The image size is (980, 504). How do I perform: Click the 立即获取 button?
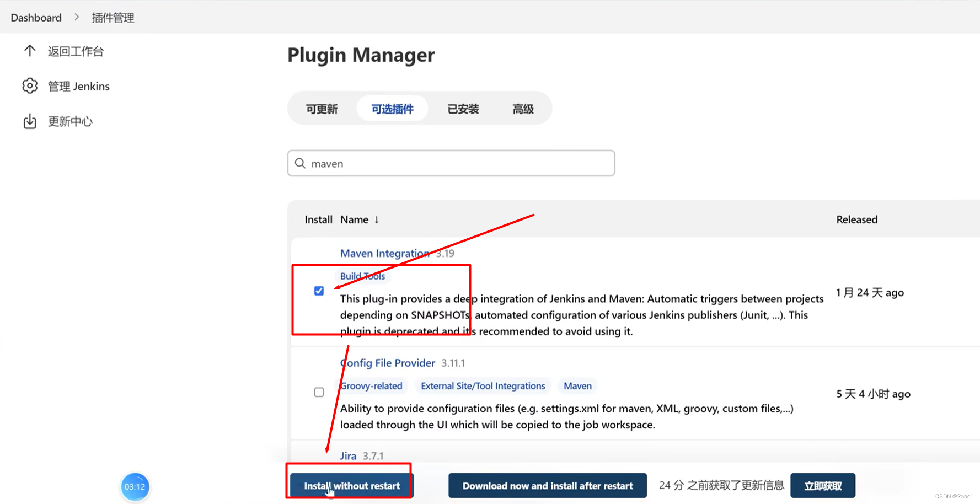[823, 486]
